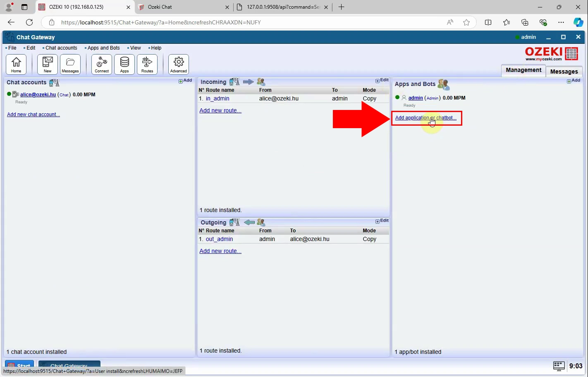
Task: Click the New toolbar icon
Action: click(x=48, y=64)
